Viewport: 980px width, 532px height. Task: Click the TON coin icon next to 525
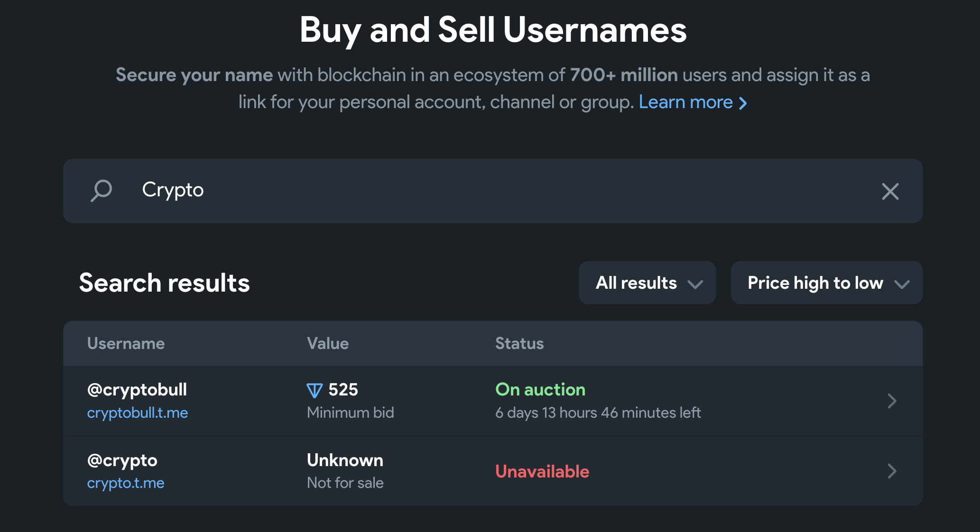(314, 391)
